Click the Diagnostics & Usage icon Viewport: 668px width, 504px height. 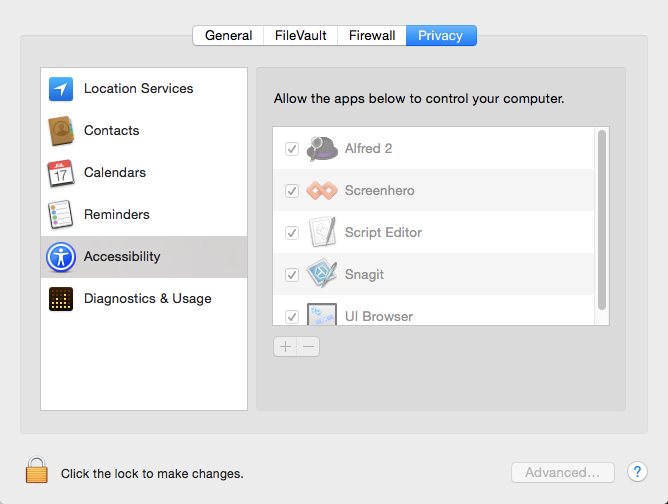[x=60, y=299]
